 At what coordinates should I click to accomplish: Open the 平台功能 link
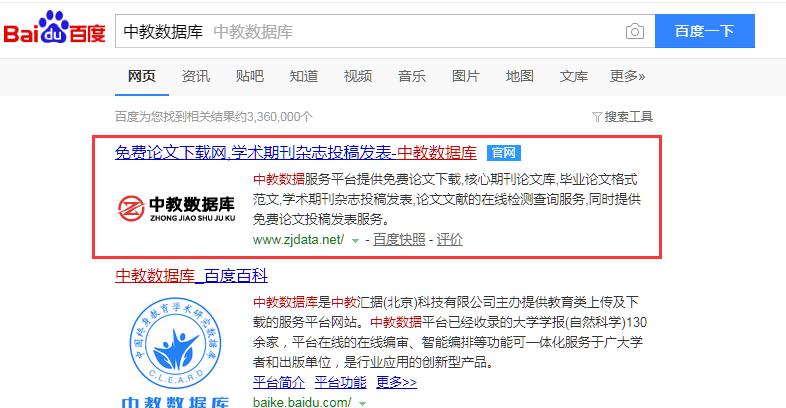341,382
